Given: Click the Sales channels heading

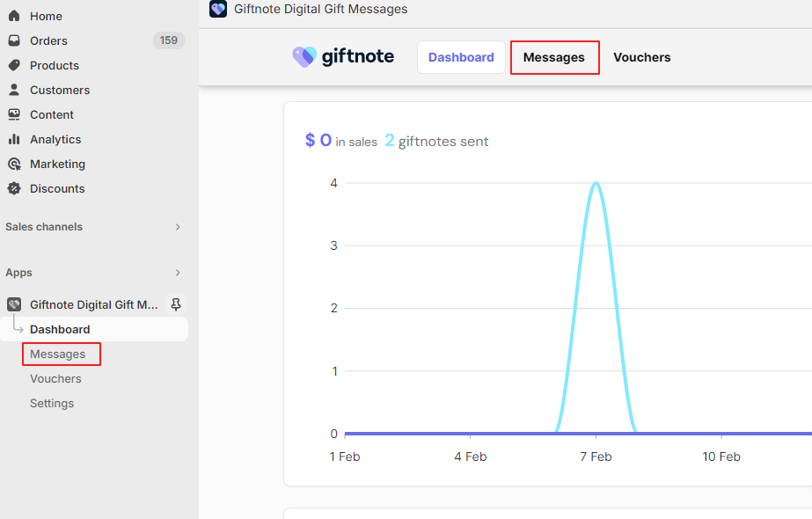Looking at the screenshot, I should [x=44, y=227].
